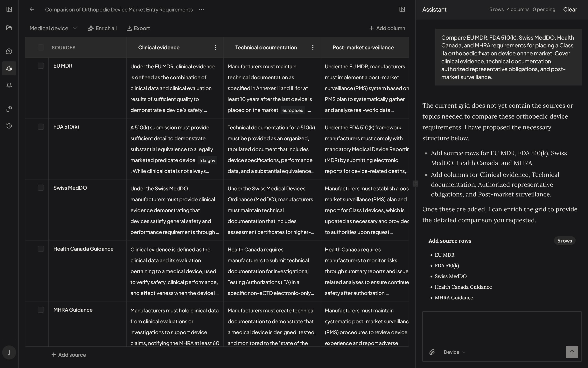Check the EU MDR row checkbox
This screenshot has width=588, height=368.
coord(41,66)
